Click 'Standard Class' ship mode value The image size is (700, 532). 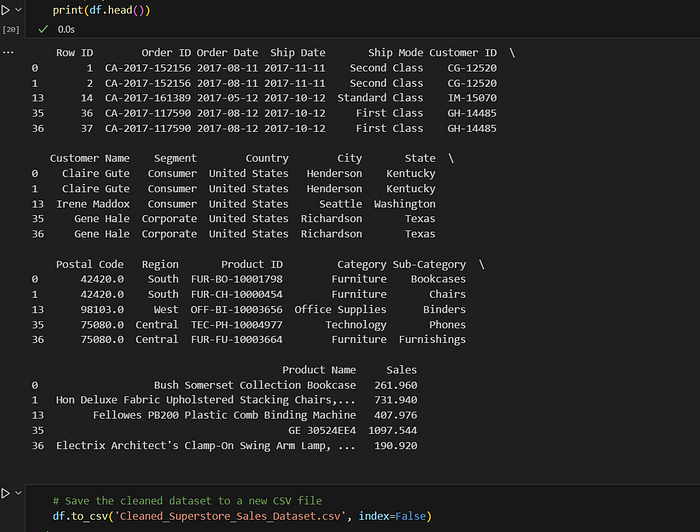[380, 98]
